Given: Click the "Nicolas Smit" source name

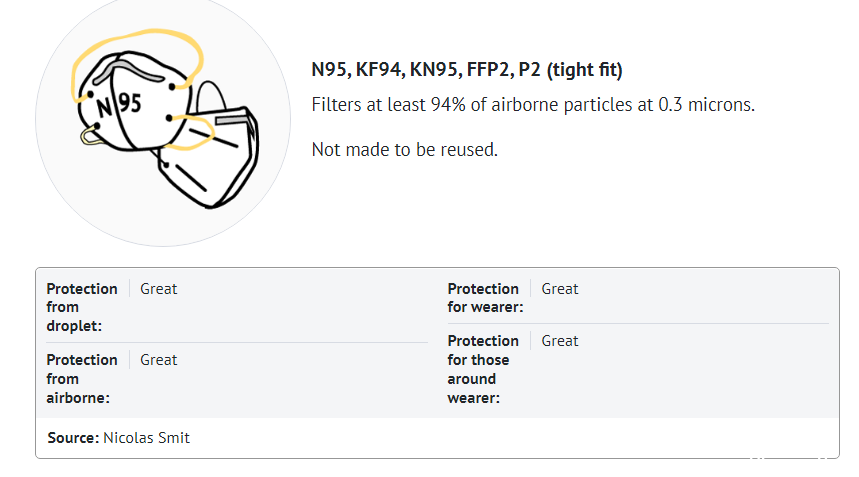Looking at the screenshot, I should pos(146,438).
